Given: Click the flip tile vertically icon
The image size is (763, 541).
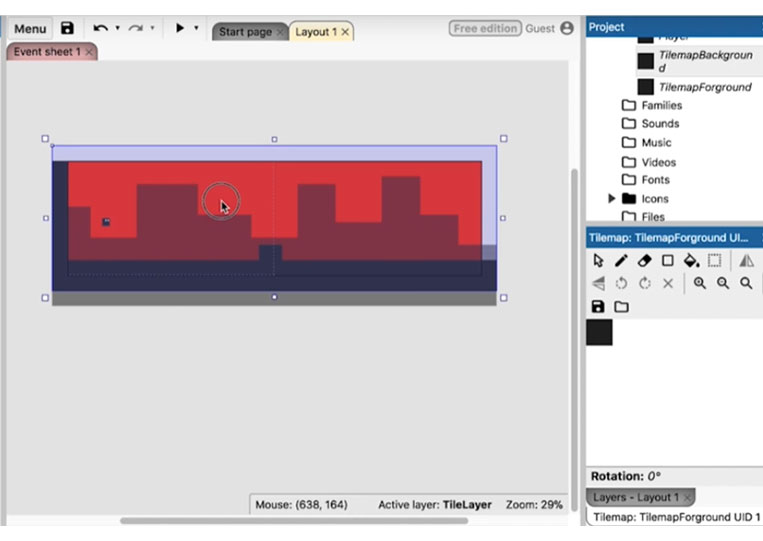Looking at the screenshot, I should [599, 283].
